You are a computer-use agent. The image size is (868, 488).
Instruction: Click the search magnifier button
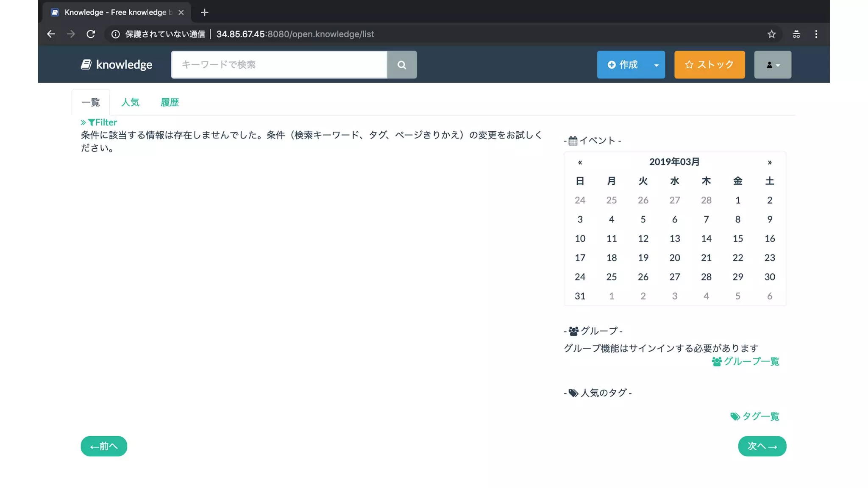pyautogui.click(x=401, y=65)
